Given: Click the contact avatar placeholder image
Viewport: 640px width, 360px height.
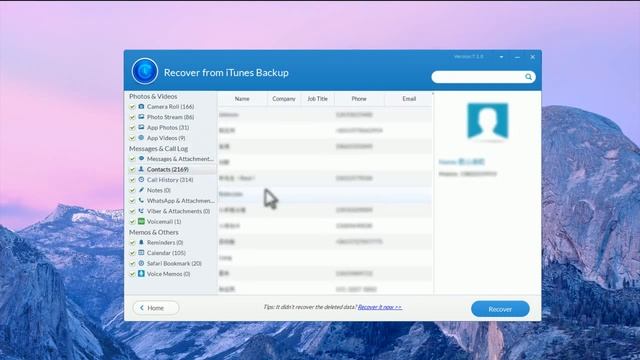Looking at the screenshot, I should (x=488, y=122).
